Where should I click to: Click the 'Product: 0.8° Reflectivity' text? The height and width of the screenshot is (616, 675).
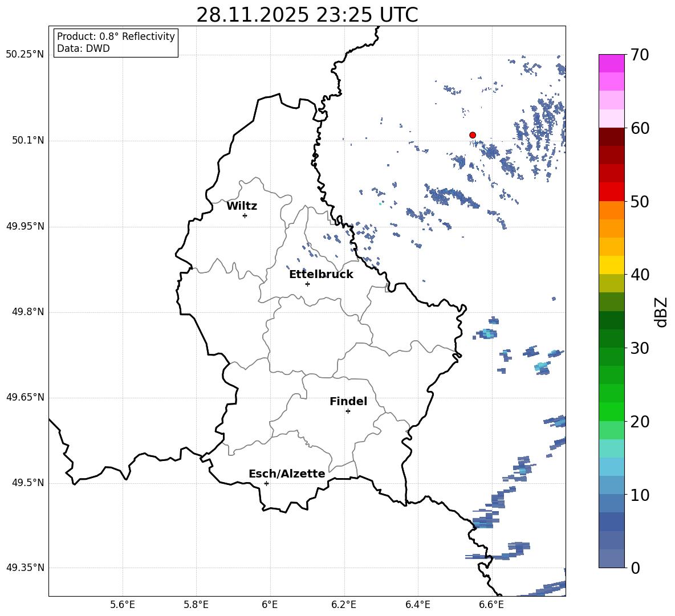pos(116,36)
